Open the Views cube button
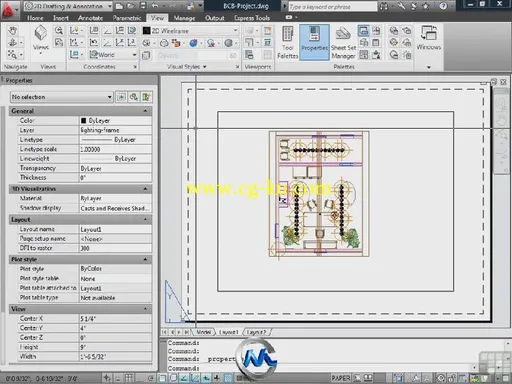This screenshot has width=512, height=384. point(41,38)
